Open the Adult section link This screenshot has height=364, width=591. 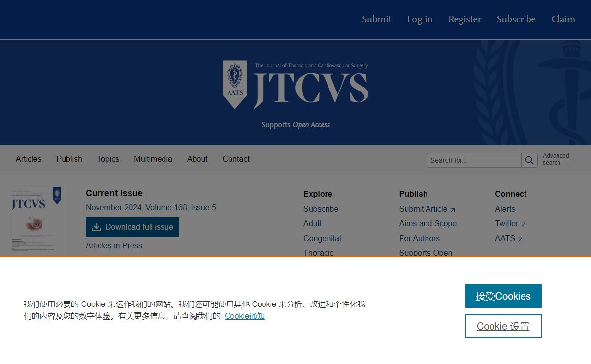(312, 224)
